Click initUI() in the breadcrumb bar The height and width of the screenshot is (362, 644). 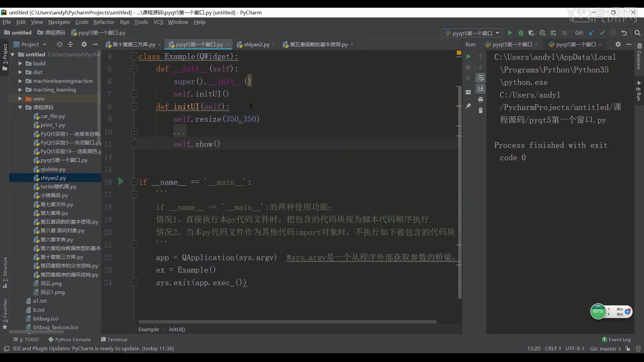[x=177, y=329]
